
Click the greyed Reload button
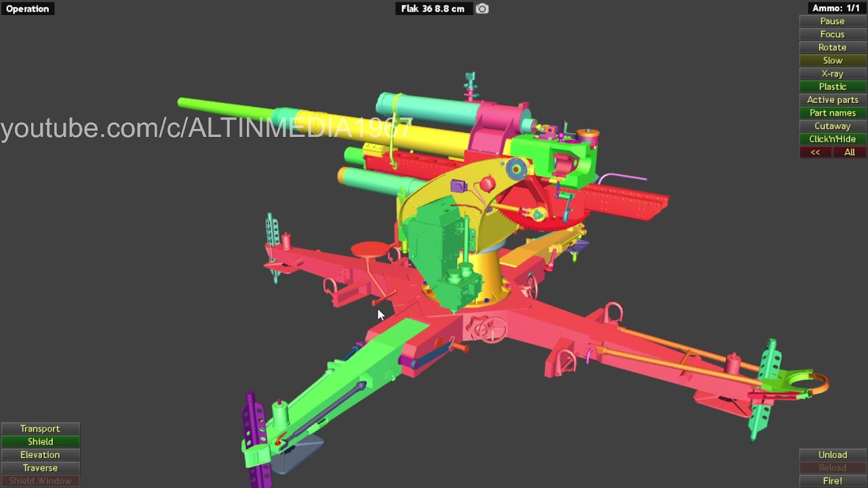[832, 468]
